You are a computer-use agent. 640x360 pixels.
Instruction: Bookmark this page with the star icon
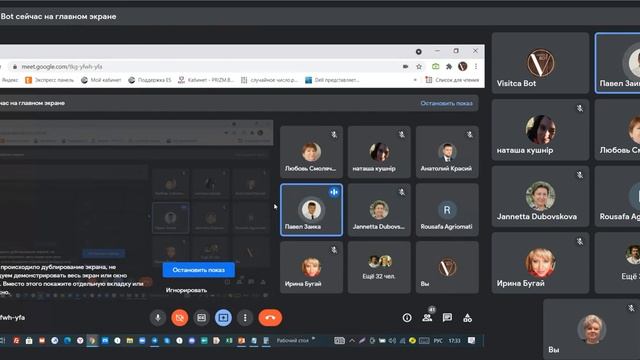pyautogui.click(x=419, y=67)
